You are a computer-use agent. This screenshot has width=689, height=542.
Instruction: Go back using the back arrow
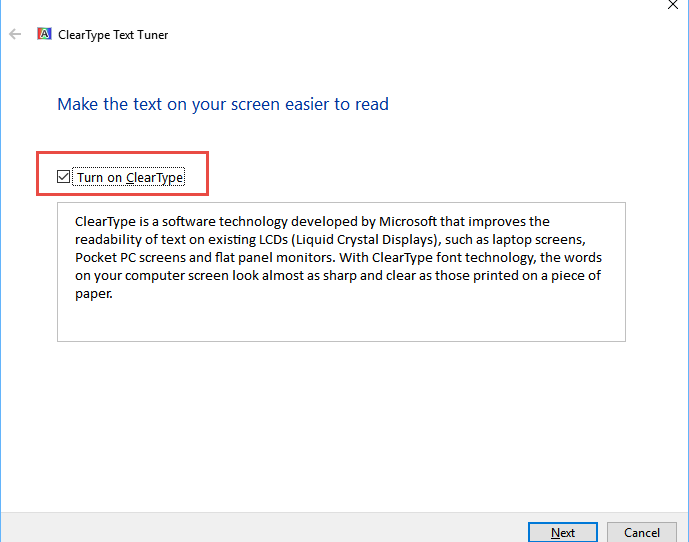pyautogui.click(x=15, y=34)
